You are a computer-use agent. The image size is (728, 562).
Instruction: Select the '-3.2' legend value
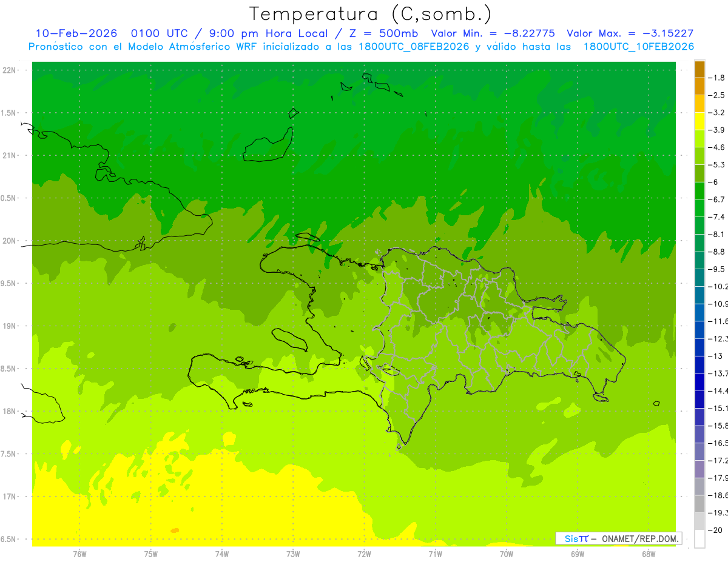(716, 113)
